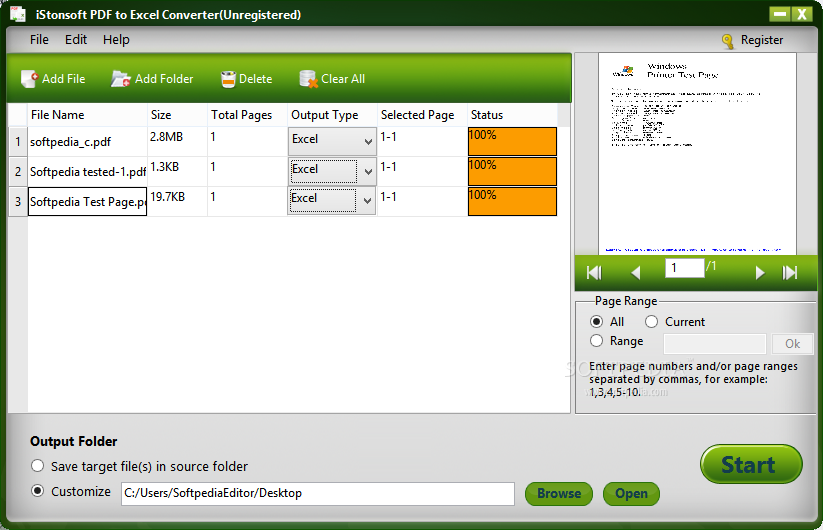Select file row Softpedia tested-1.pdf
The image size is (823, 530).
(x=87, y=172)
